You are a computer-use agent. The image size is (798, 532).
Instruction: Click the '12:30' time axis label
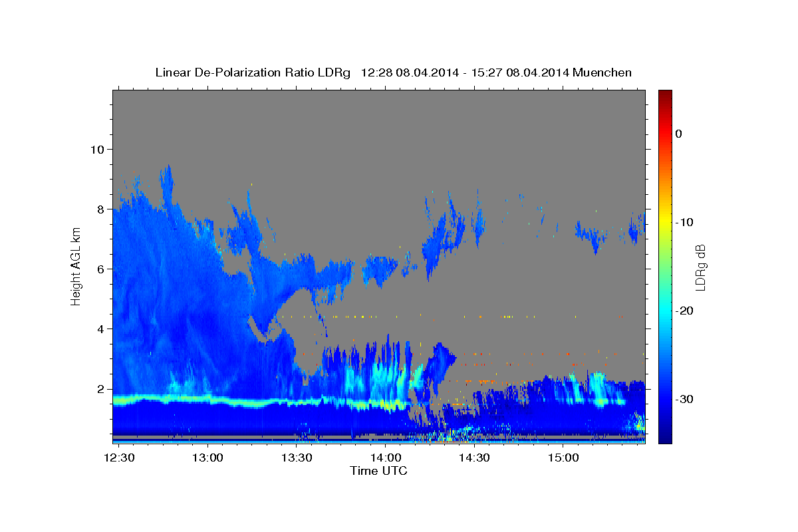(x=120, y=458)
